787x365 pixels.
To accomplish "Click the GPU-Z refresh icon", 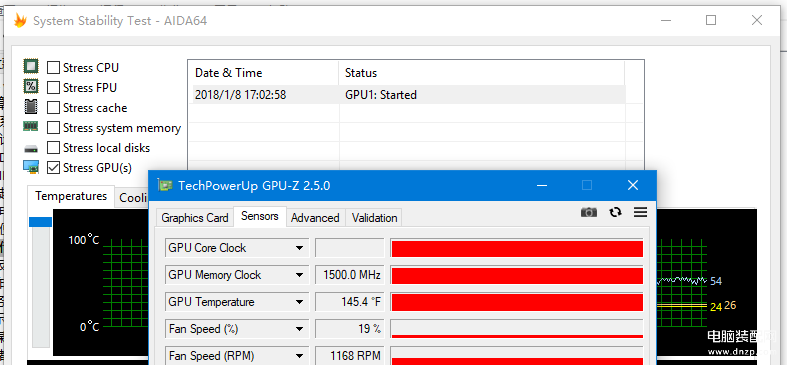I will (615, 212).
